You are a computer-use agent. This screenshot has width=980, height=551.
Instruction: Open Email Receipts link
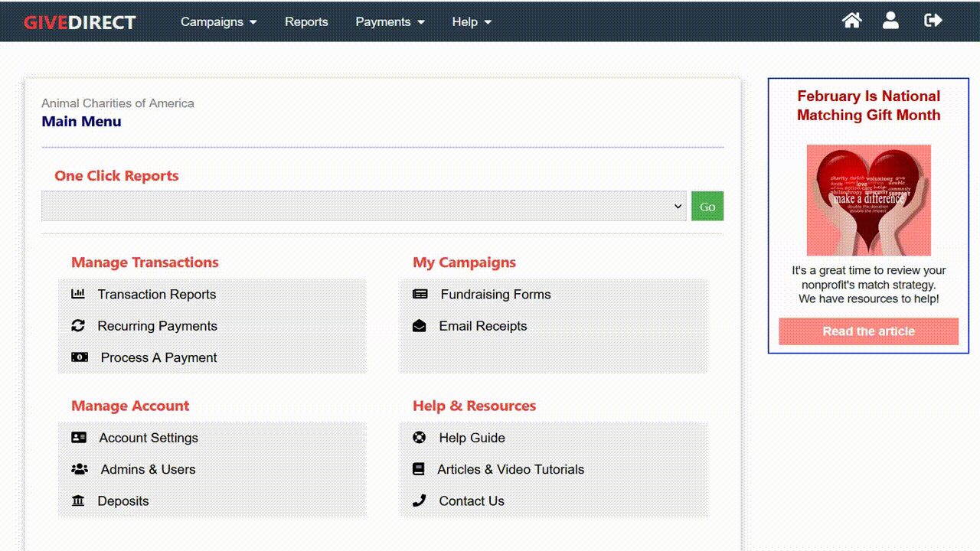pos(483,326)
